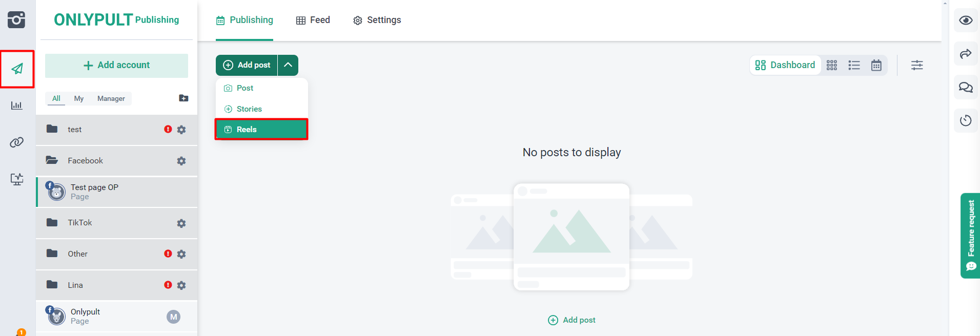Open the paper plane publishing sidebar icon

[17, 69]
